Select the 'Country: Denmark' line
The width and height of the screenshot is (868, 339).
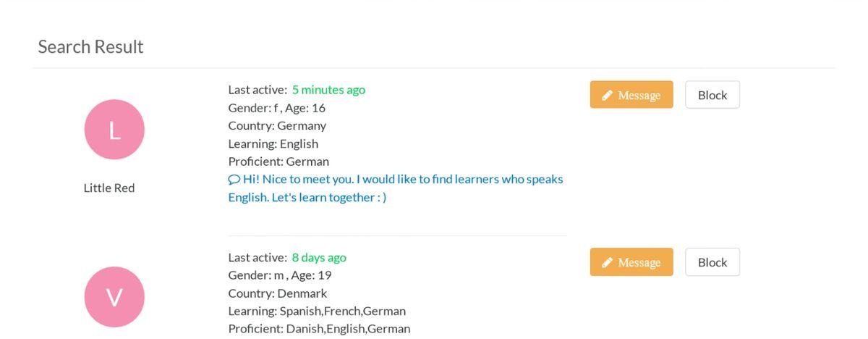coord(278,293)
